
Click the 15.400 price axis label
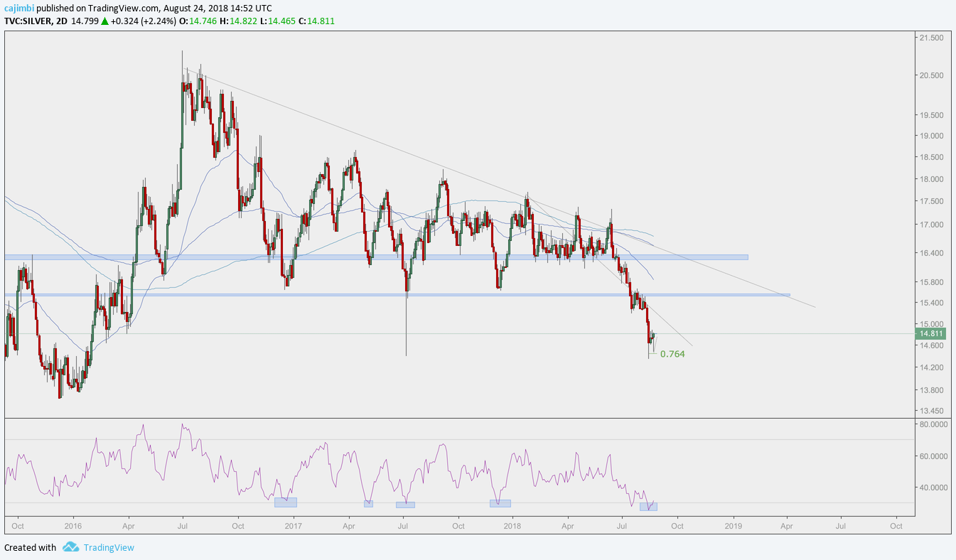coord(931,303)
